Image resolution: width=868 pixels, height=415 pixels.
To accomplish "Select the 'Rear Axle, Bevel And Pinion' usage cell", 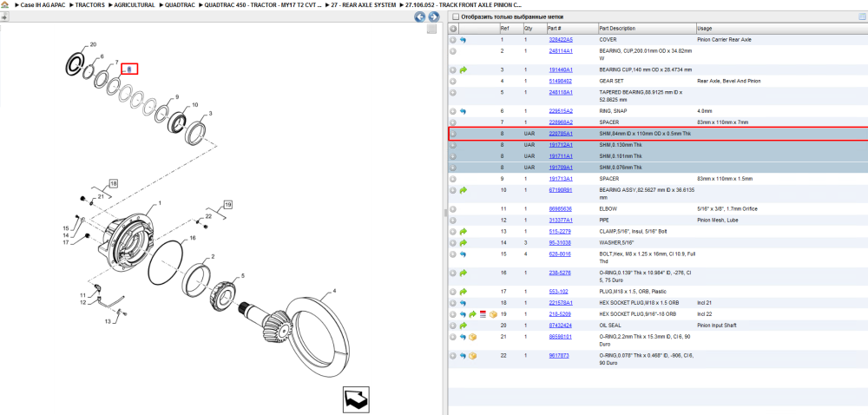I will click(729, 82).
